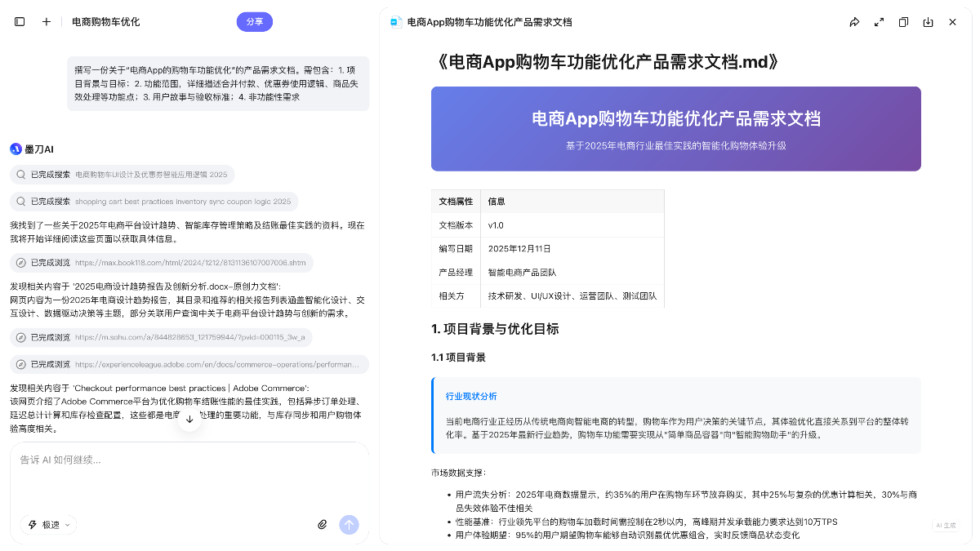Click the document icon beside the panel title

pos(394,24)
